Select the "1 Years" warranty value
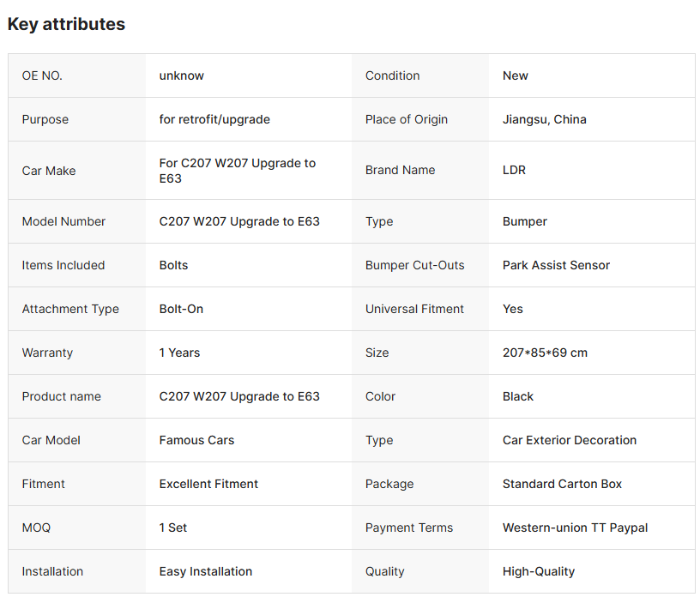Image resolution: width=700 pixels, height=597 pixels. click(x=179, y=353)
